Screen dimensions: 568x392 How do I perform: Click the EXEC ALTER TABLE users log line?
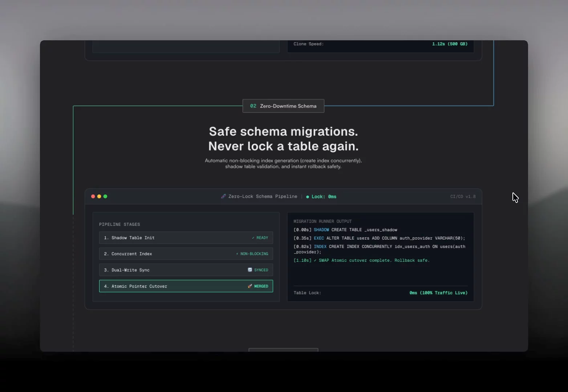click(379, 238)
